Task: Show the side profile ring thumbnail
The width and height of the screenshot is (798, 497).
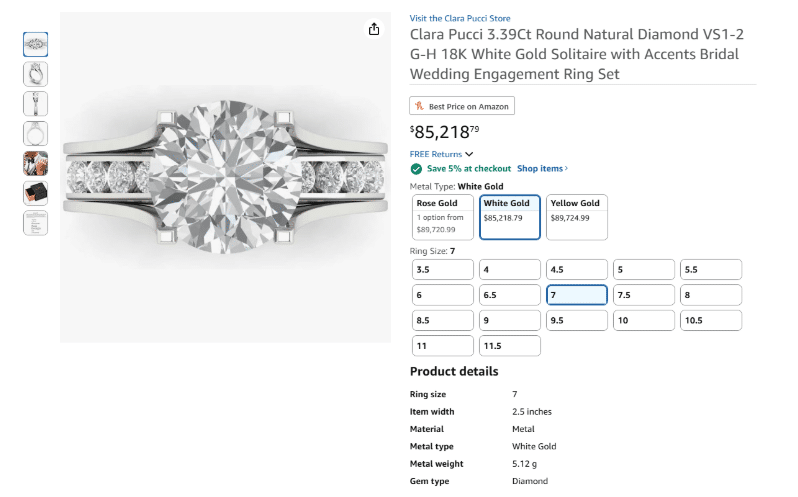Action: (x=36, y=104)
